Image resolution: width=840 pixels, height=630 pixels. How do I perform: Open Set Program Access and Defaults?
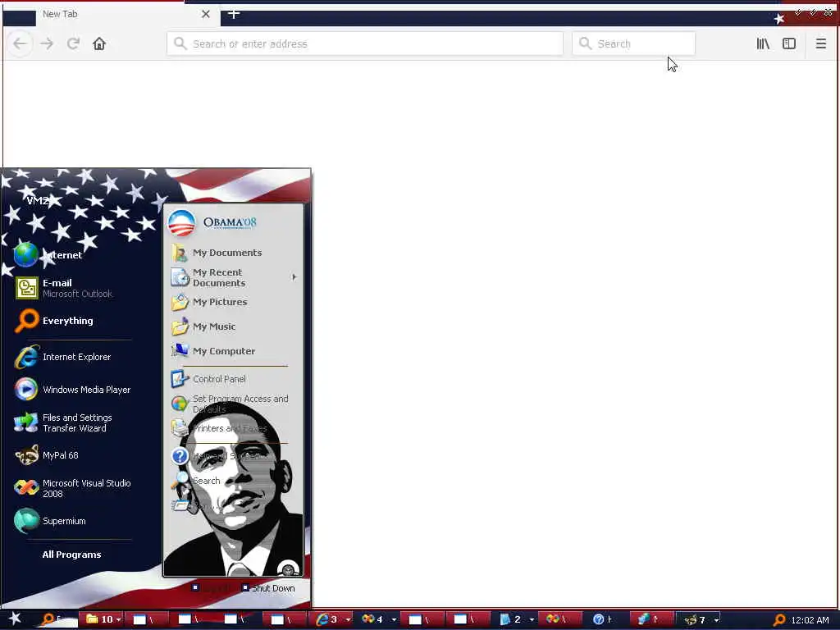point(231,404)
